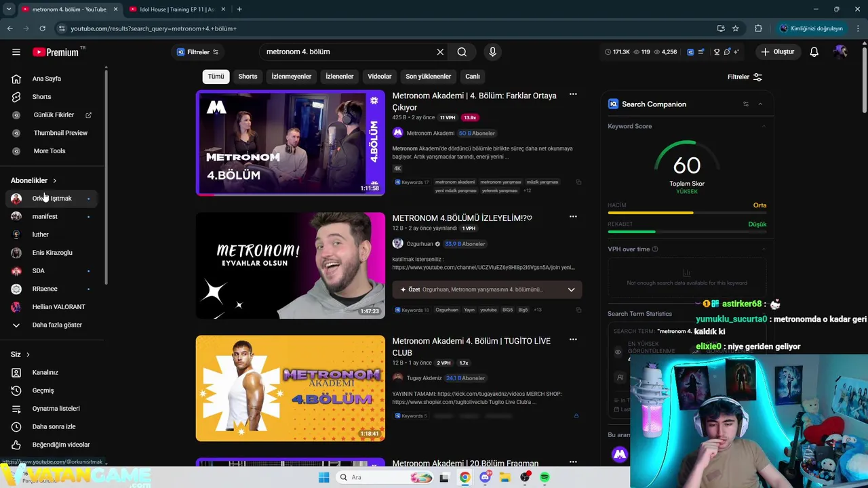
Task: Start voice search with the microphone
Action: pyautogui.click(x=492, y=52)
